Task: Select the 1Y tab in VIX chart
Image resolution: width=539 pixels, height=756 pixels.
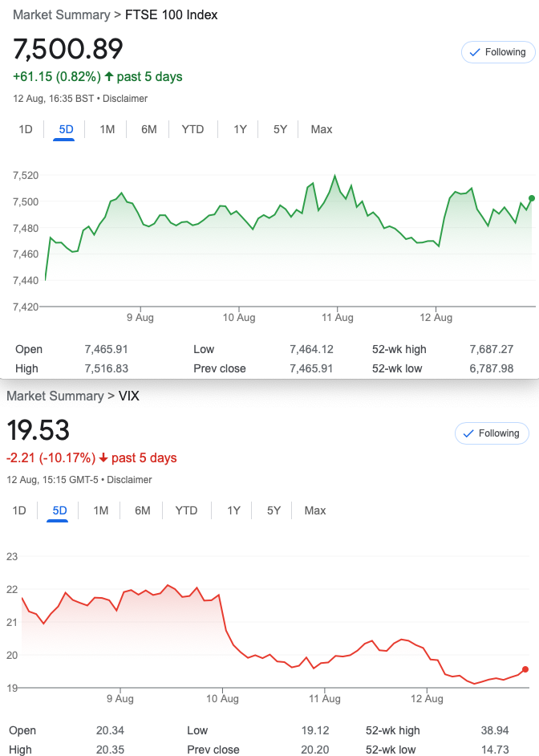Action: point(233,510)
